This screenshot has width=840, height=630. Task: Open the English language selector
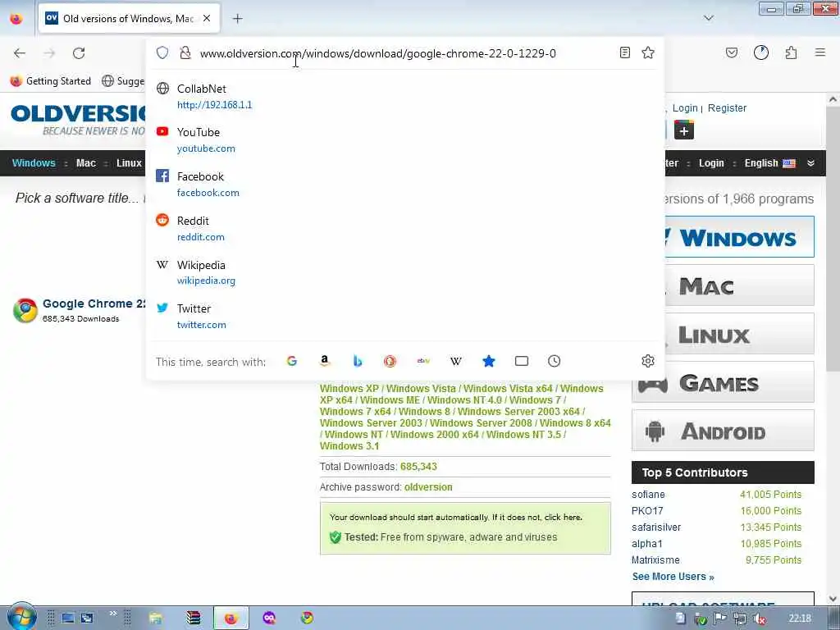pos(769,163)
